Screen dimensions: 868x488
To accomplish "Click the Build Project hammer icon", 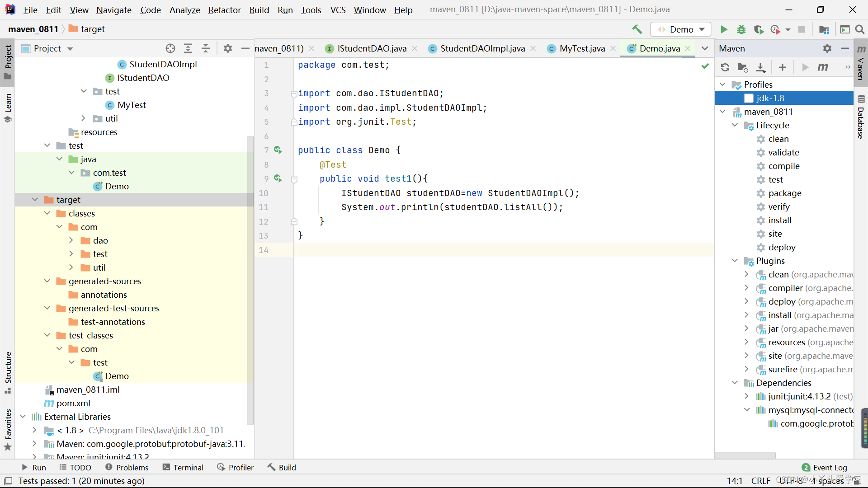I will (637, 29).
